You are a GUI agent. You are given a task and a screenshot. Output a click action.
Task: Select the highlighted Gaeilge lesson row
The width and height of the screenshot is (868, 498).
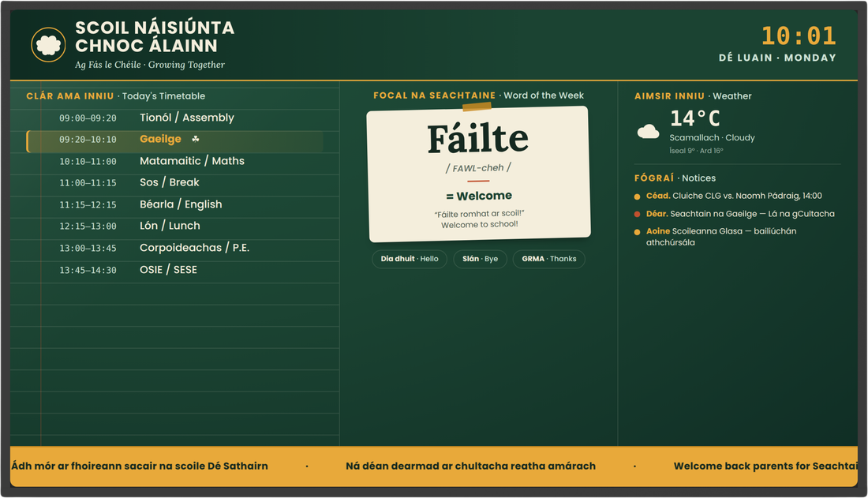point(175,140)
